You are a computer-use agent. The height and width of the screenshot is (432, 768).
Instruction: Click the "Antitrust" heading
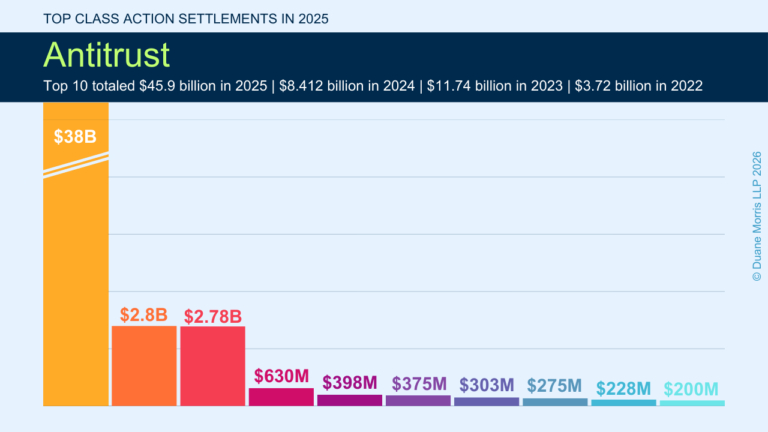[107, 54]
